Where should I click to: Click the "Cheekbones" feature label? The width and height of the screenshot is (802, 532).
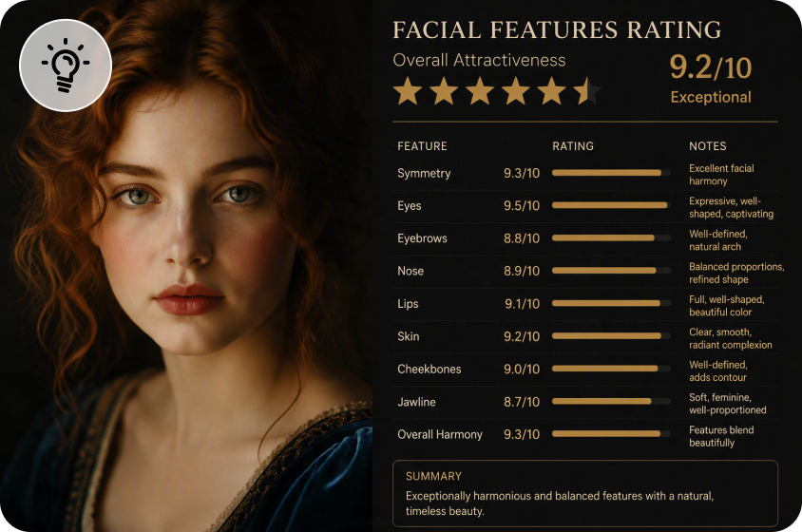(x=430, y=370)
